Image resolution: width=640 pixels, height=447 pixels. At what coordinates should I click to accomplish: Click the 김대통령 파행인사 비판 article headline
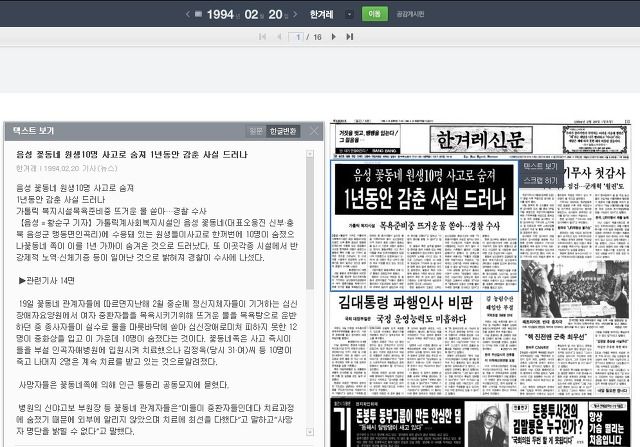pyautogui.click(x=405, y=302)
